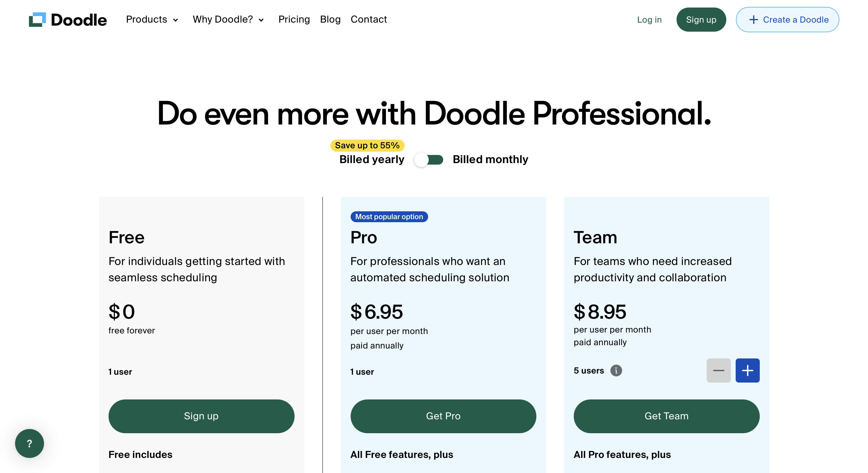Select the Billed monthly label
The width and height of the screenshot is (868, 473).
(x=490, y=159)
